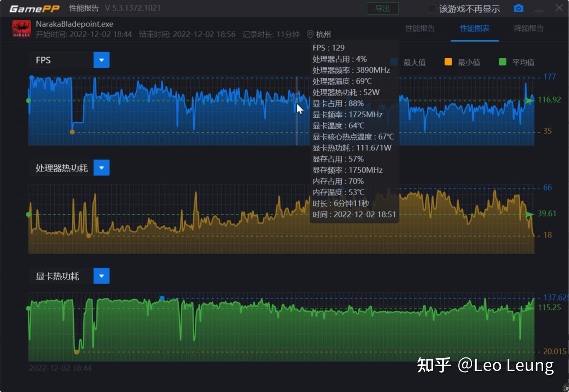This screenshot has height=392, width=569.
Task: Open the 显卡热功耗 metric dropdown
Action: click(x=101, y=276)
